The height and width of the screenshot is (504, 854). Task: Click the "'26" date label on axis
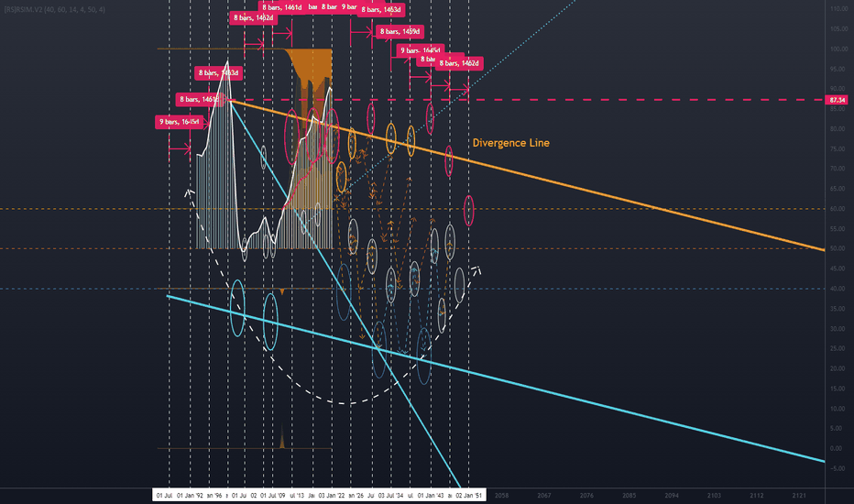pyautogui.click(x=356, y=495)
